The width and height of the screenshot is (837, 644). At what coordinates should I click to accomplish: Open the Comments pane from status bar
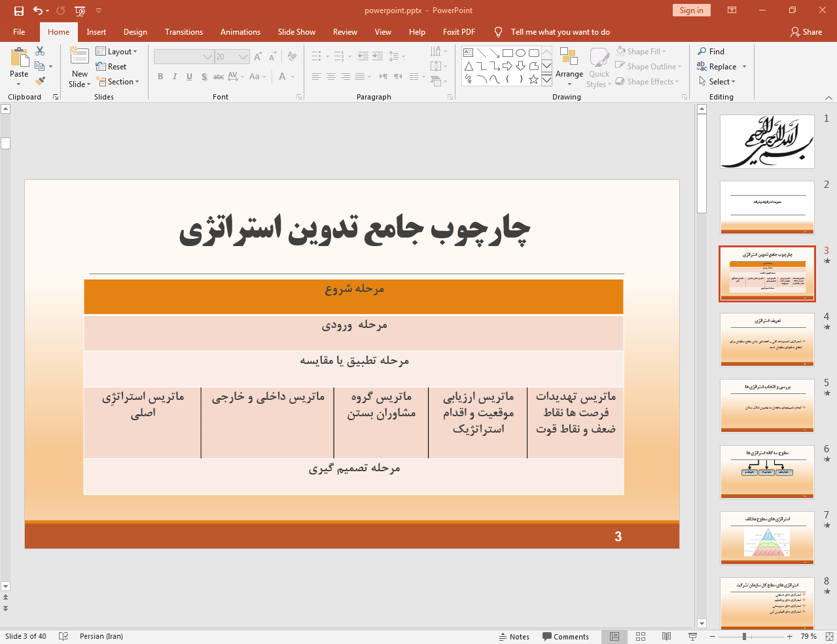[x=565, y=637]
